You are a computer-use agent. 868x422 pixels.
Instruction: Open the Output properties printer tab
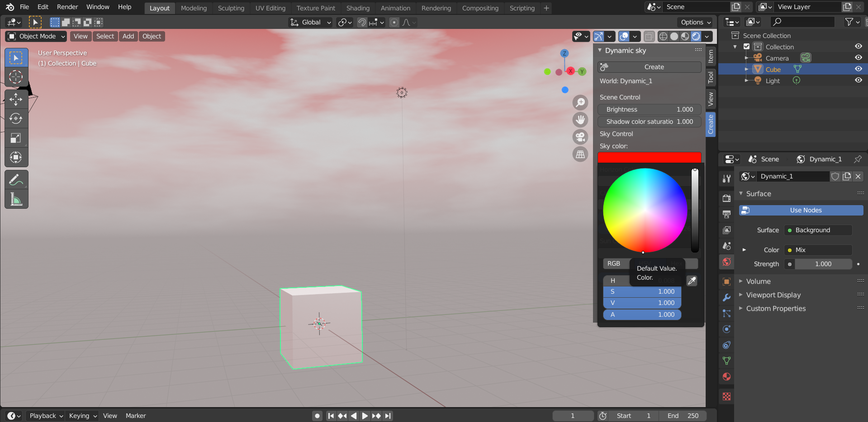tap(727, 214)
